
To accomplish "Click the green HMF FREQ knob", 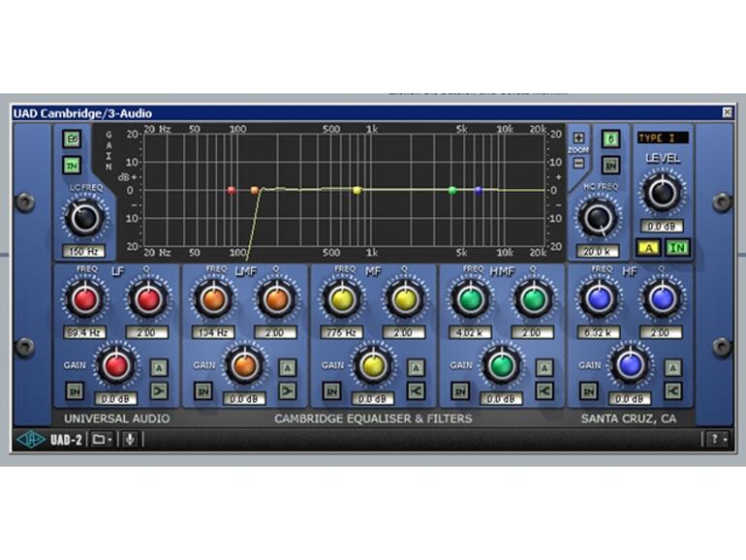I will (x=471, y=299).
